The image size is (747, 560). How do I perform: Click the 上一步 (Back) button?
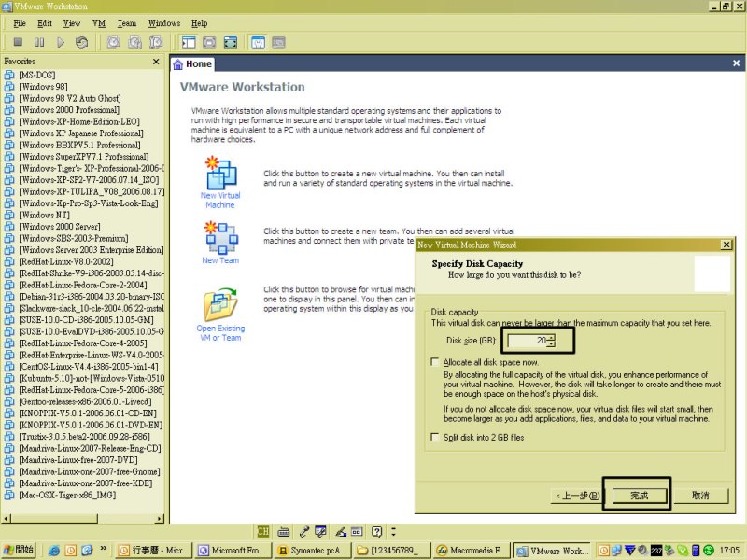pyautogui.click(x=577, y=496)
